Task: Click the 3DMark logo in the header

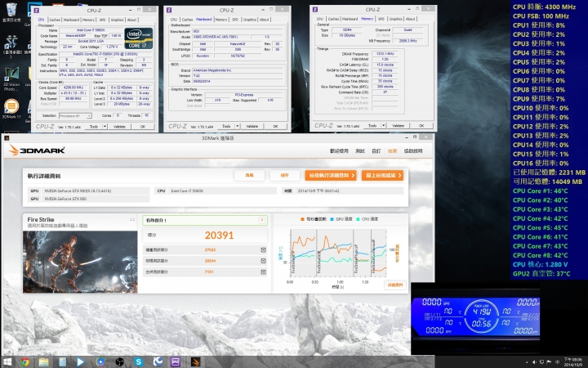Action: pyautogui.click(x=37, y=150)
